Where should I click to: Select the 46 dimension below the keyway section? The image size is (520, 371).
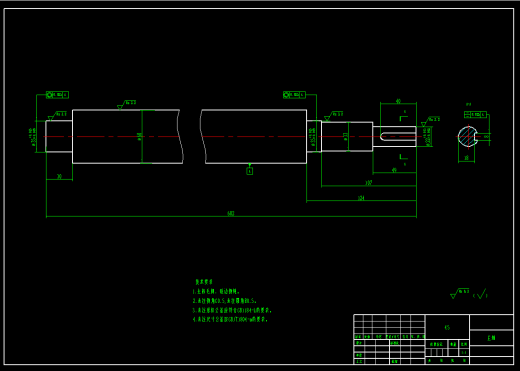(394, 170)
